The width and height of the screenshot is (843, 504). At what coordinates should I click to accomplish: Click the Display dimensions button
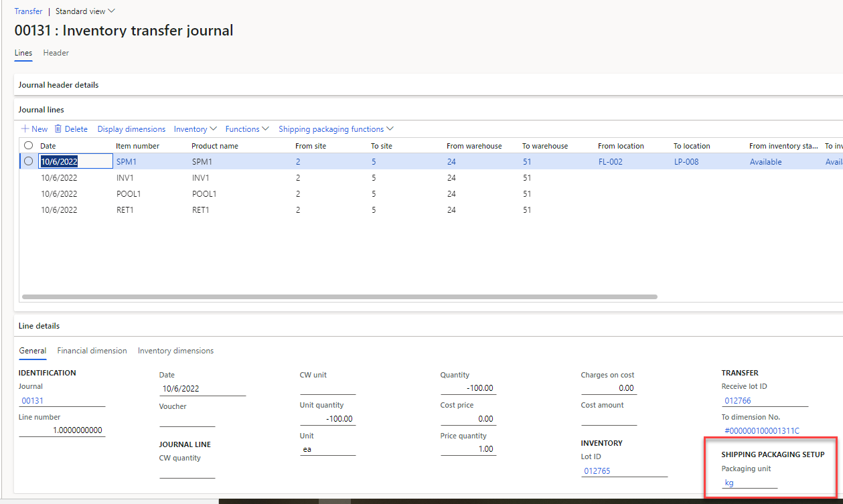pos(131,129)
